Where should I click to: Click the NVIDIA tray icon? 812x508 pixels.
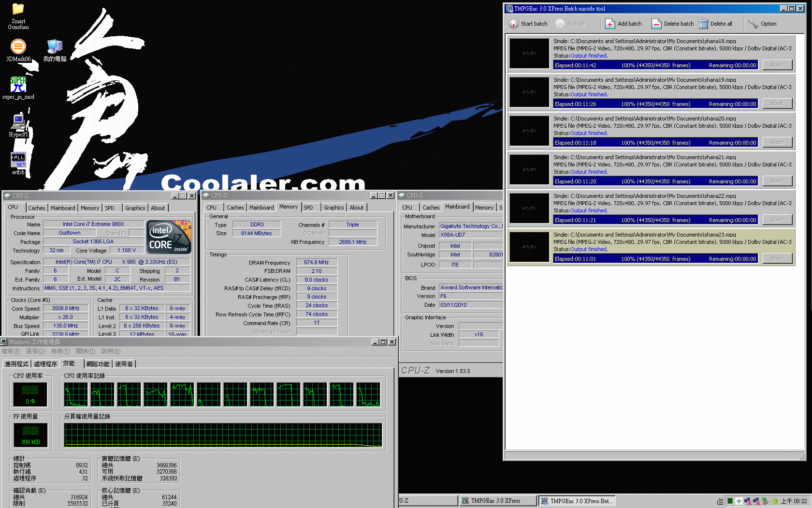[x=774, y=501]
